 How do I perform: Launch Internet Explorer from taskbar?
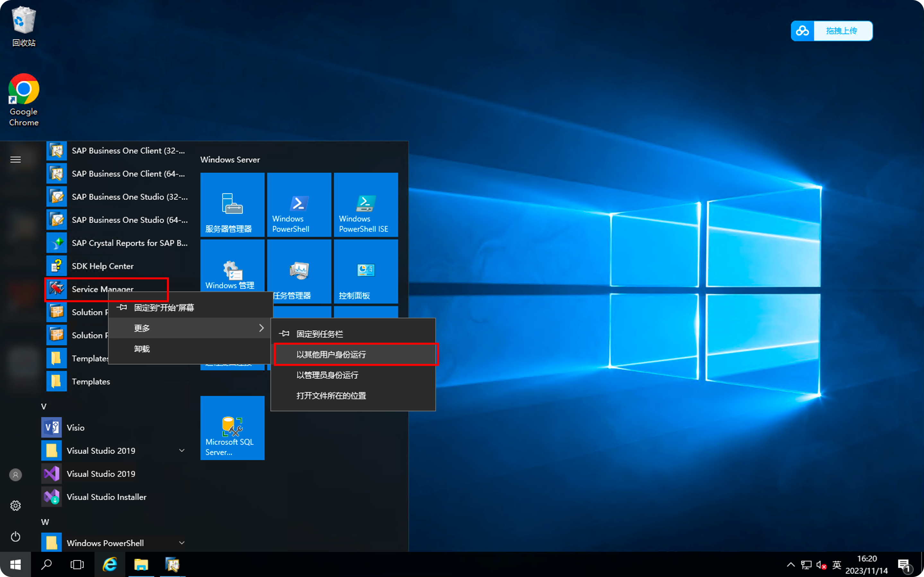[110, 564]
